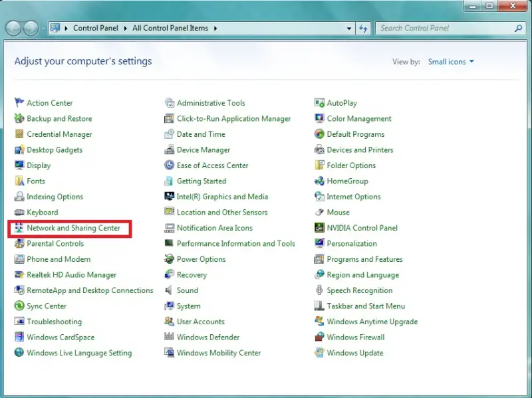Expand the root breadcrumb arrow before Control Panel

pos(66,28)
